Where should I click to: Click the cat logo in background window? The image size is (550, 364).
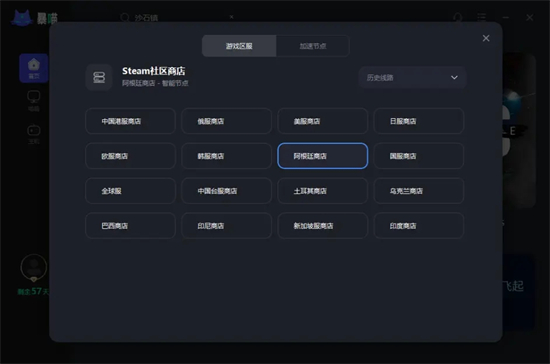pos(22,18)
